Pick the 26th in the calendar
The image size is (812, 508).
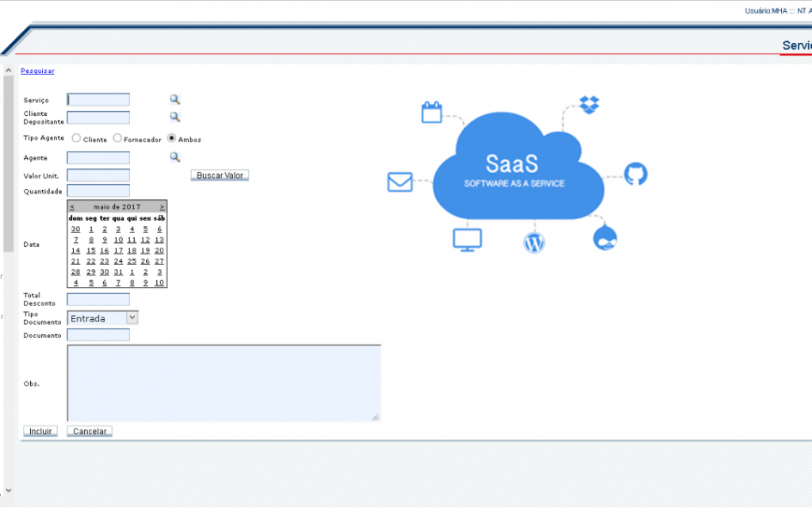pyautogui.click(x=145, y=261)
